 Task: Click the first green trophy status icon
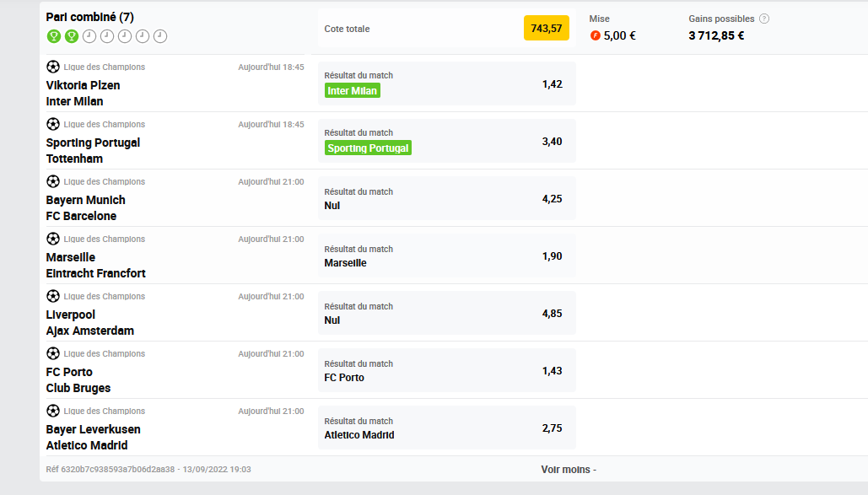click(53, 36)
